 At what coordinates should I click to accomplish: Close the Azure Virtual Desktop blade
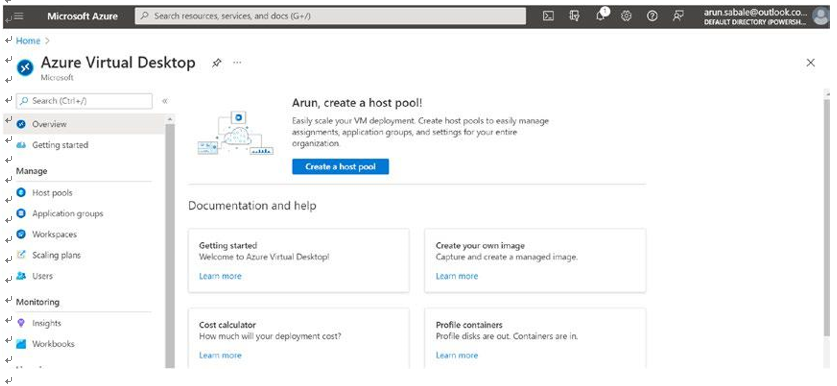(x=810, y=63)
